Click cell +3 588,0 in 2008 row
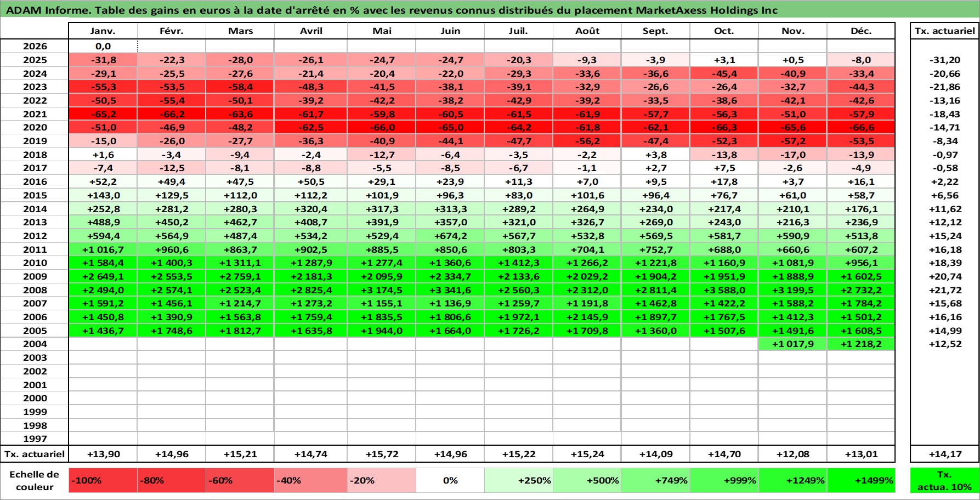Viewport: 980px width, 500px height. pos(724,290)
